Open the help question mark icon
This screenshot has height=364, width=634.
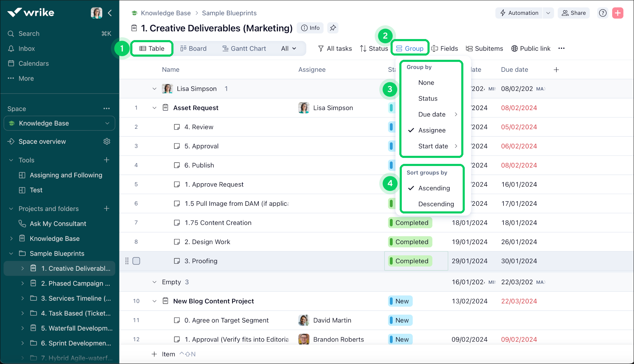click(x=603, y=13)
